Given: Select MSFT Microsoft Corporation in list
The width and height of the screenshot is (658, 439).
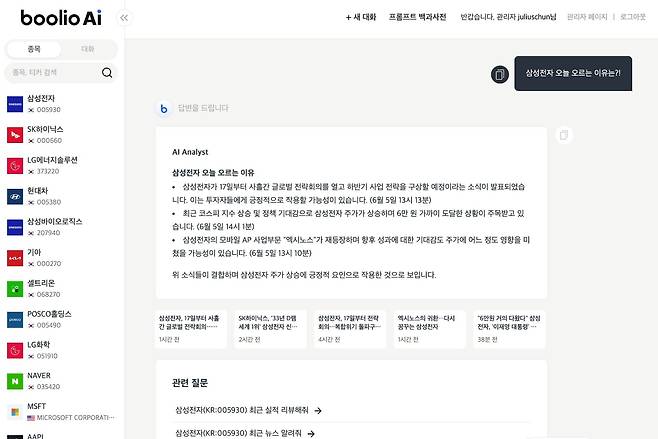Looking at the screenshot, I should 61,412.
